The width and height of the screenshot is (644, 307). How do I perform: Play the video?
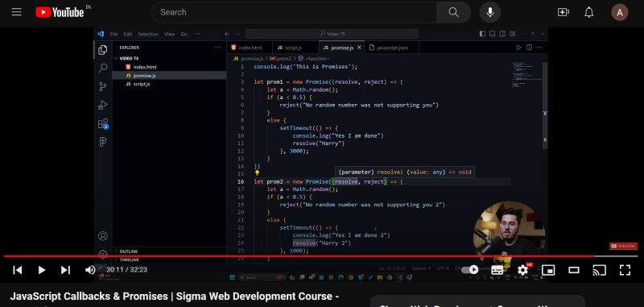pos(42,270)
